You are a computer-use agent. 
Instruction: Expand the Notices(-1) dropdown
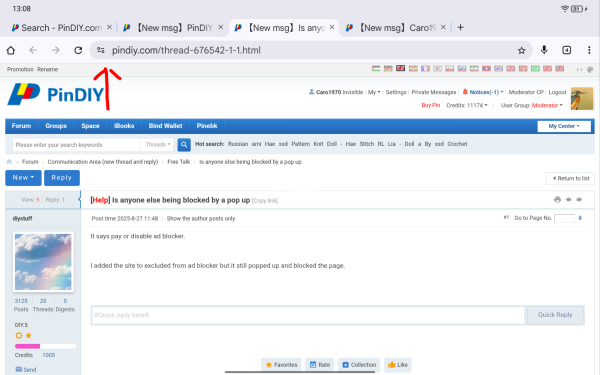pos(486,92)
